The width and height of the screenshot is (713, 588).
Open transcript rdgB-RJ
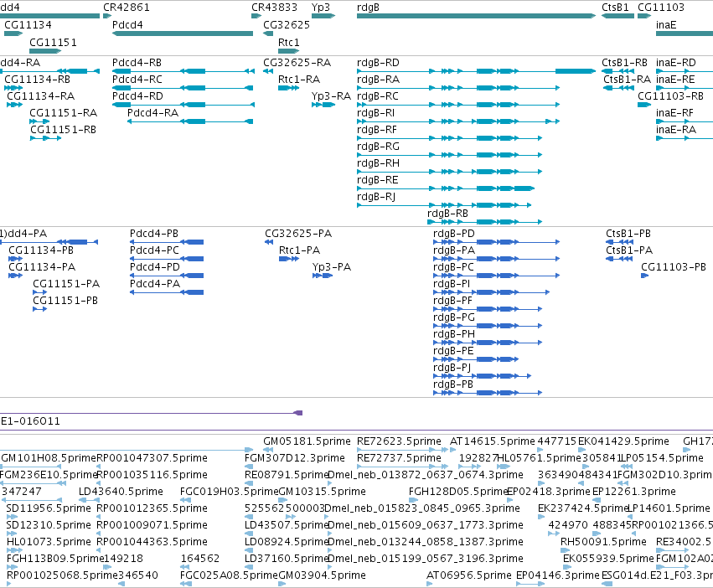click(x=376, y=197)
